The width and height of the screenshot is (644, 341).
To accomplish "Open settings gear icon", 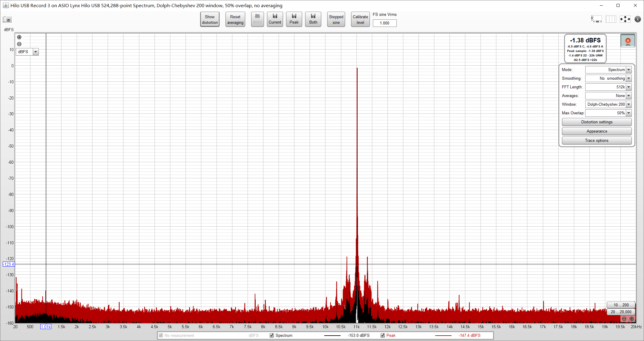I will click(638, 19).
